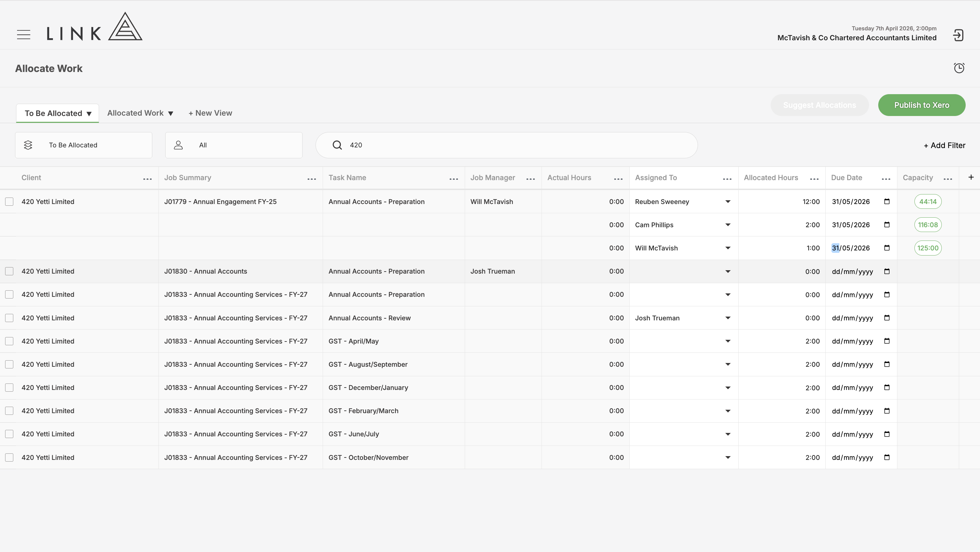Viewport: 980px width, 552px height.
Task: Open Allocated Hours column options menu
Action: pos(814,179)
